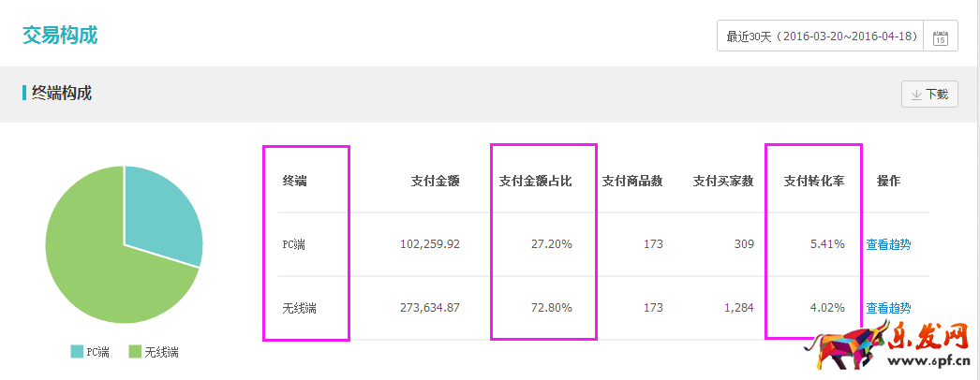980x380 pixels.
Task: Open 查看趋势 link in the 无线端 row
Action: point(888,308)
